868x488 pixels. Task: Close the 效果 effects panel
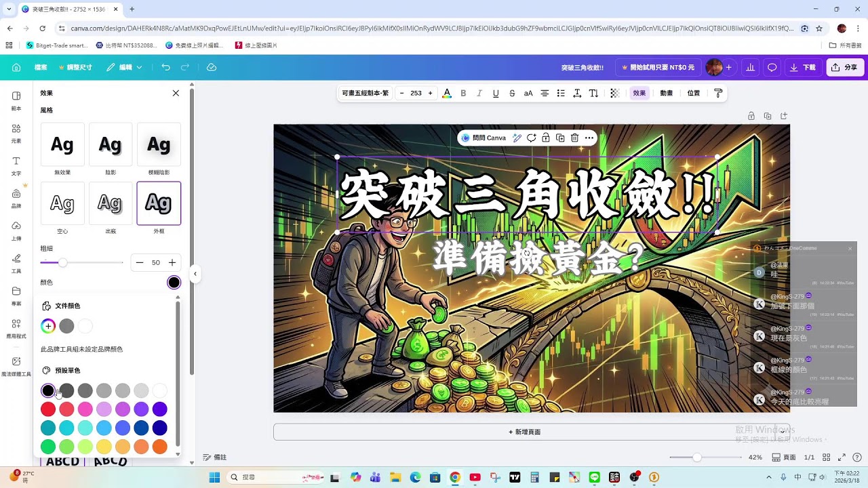[x=176, y=93]
